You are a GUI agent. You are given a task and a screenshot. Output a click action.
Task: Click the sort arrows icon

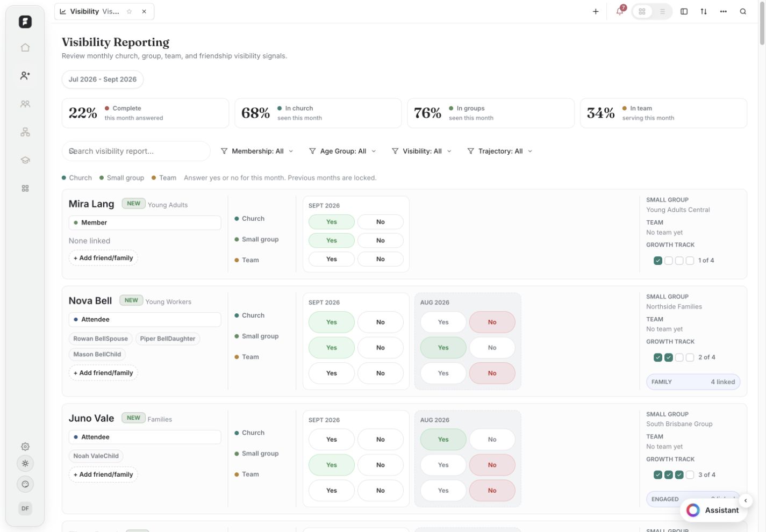pos(704,11)
